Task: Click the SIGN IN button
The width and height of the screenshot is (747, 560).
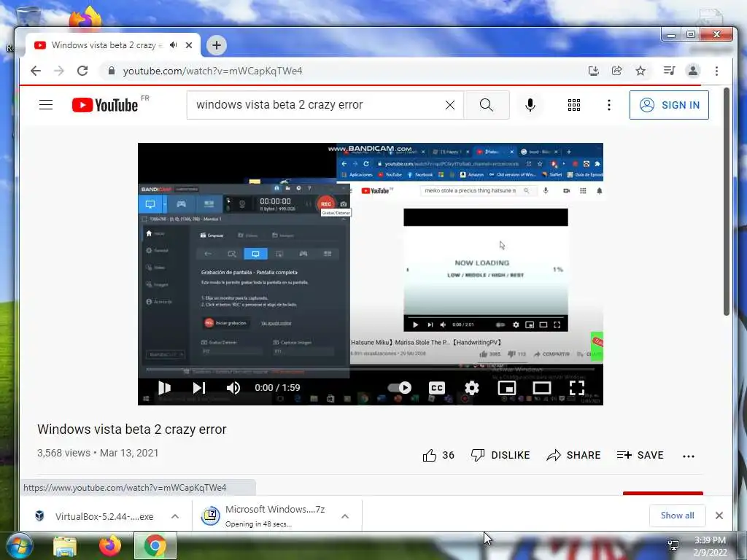Action: [x=669, y=105]
